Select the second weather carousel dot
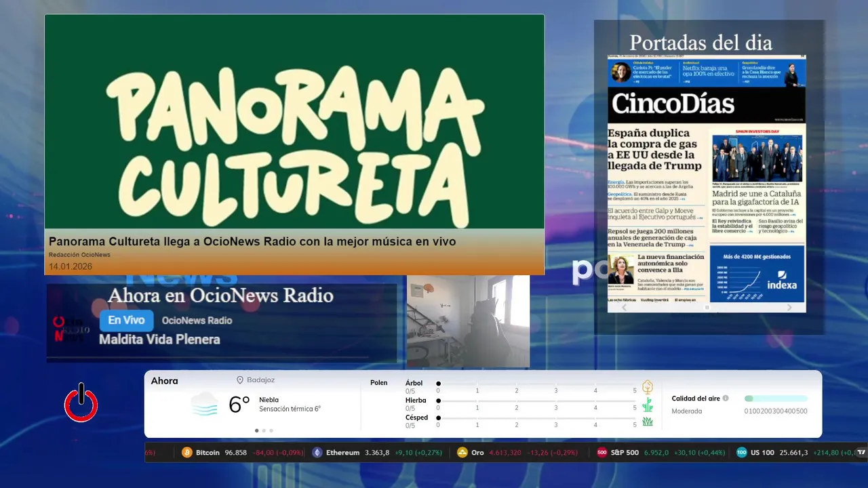Image resolution: width=868 pixels, height=488 pixels. (x=264, y=430)
